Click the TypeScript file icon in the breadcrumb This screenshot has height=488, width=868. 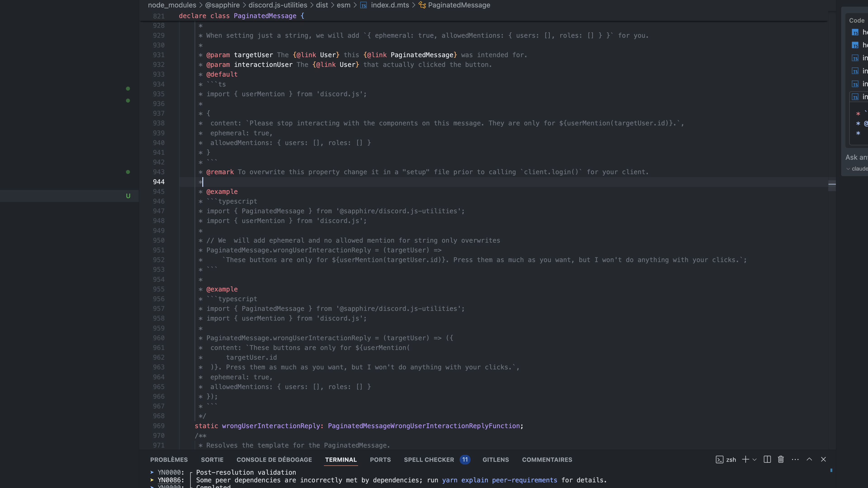(x=363, y=5)
